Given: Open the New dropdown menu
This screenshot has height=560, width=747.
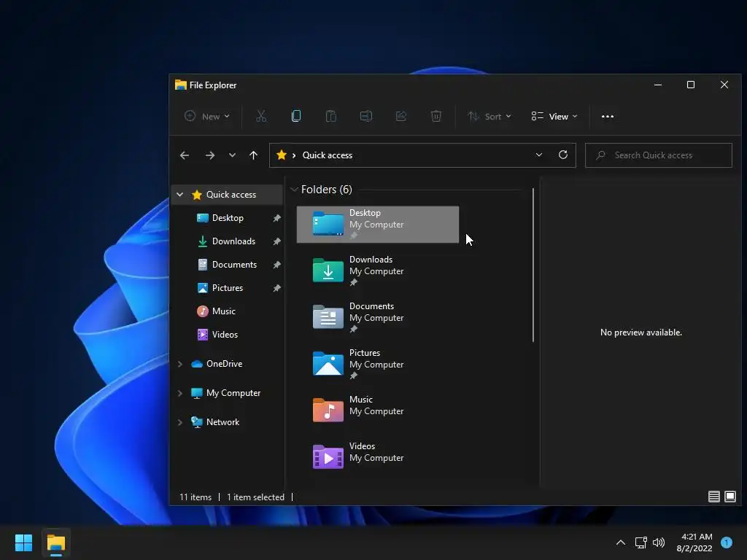Looking at the screenshot, I should point(207,116).
